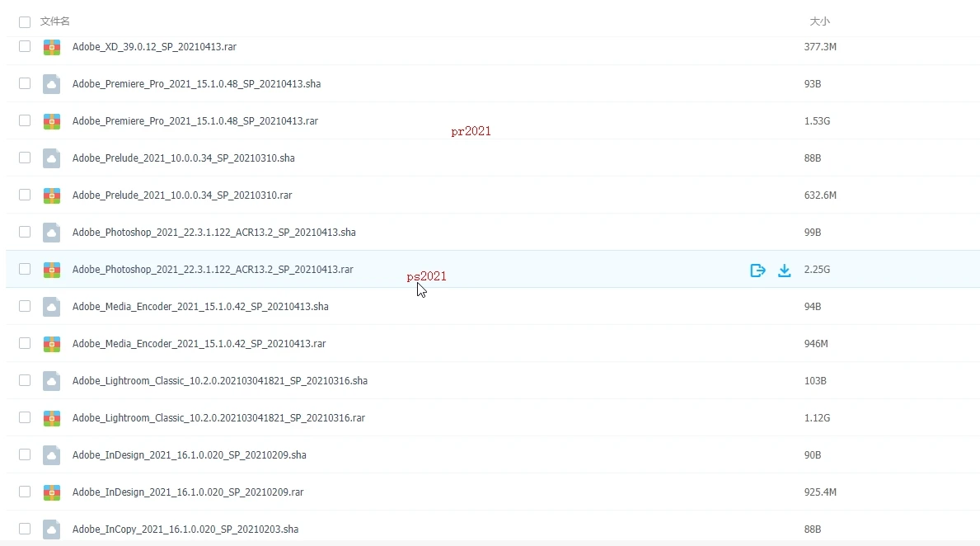This screenshot has height=546, width=980.
Task: Open Adobe_Photoshop_2021 .rar file name
Action: [213, 270]
